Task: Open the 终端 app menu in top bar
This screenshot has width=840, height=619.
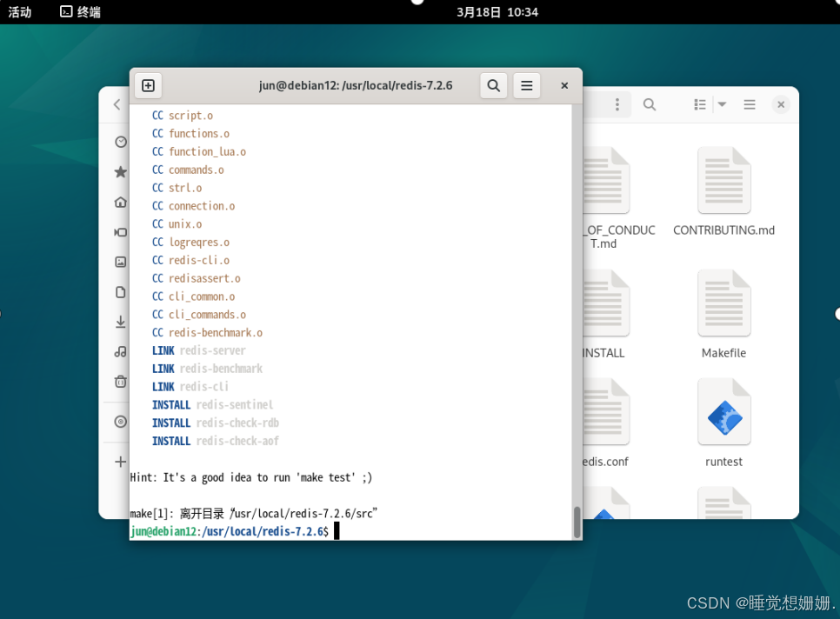Action: [x=80, y=12]
